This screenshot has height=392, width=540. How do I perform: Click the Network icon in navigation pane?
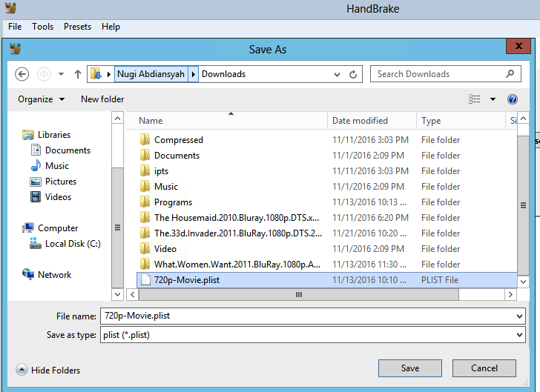pos(28,274)
